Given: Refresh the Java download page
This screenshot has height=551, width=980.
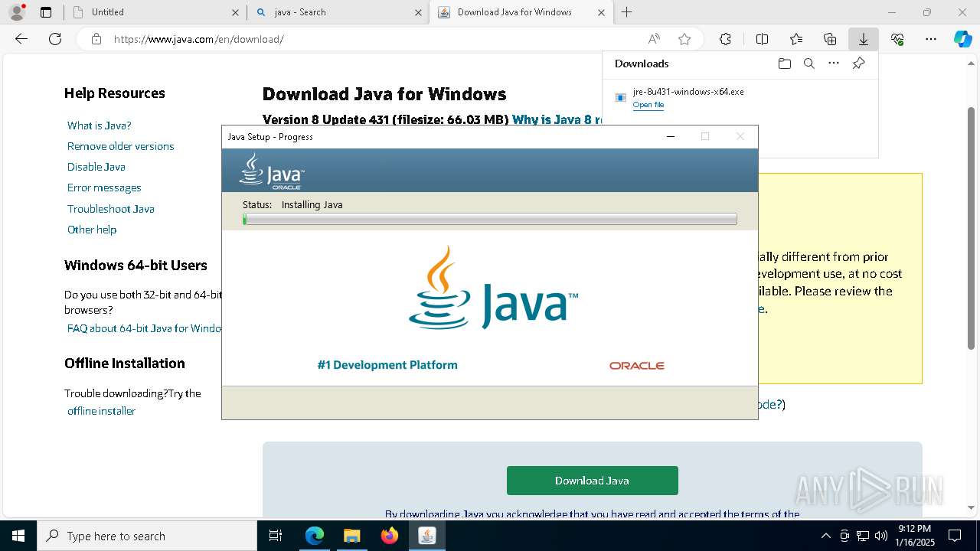Looking at the screenshot, I should (x=55, y=39).
